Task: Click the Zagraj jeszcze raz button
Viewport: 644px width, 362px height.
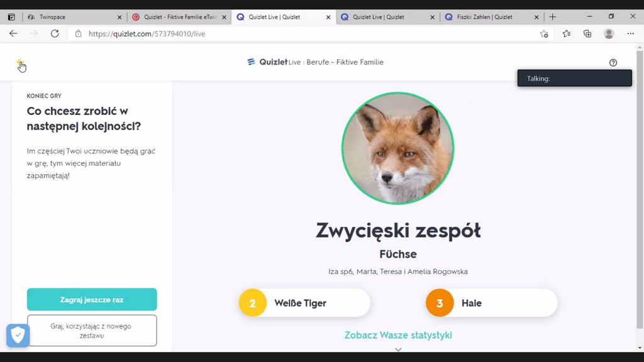Action: [92, 300]
